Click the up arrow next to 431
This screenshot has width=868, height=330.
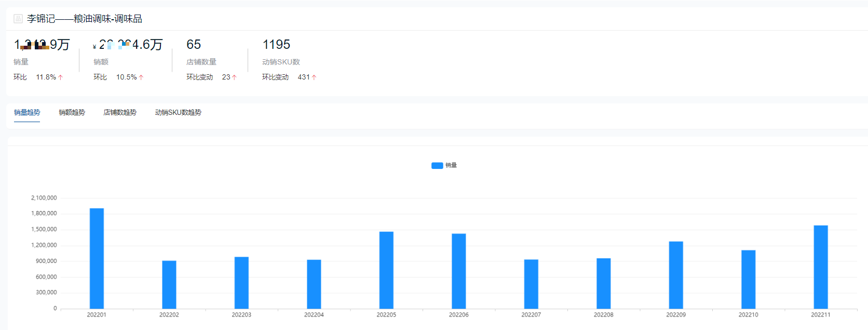[x=314, y=77]
